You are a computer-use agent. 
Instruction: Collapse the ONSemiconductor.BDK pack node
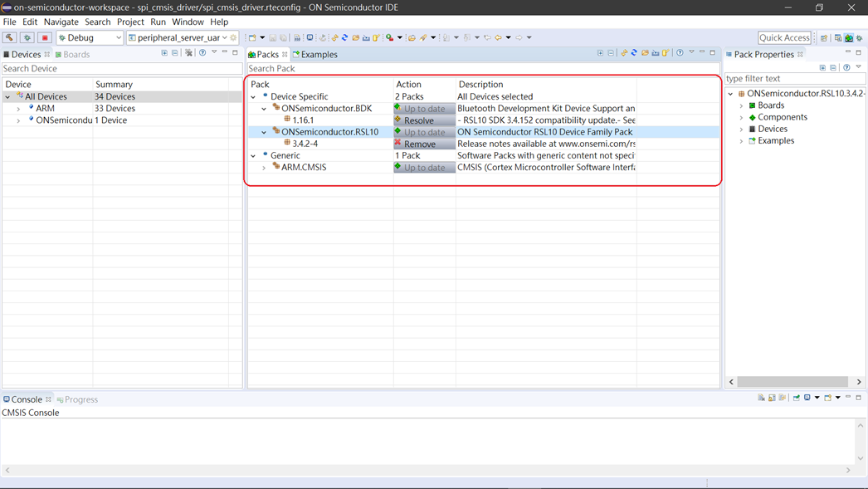[x=264, y=109]
